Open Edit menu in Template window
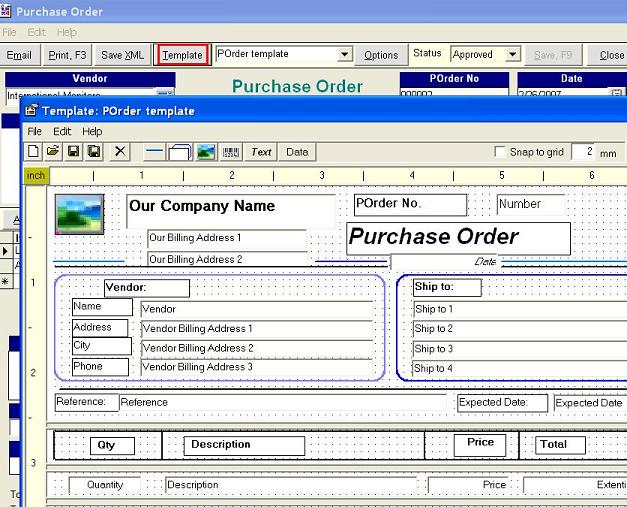 (62, 132)
